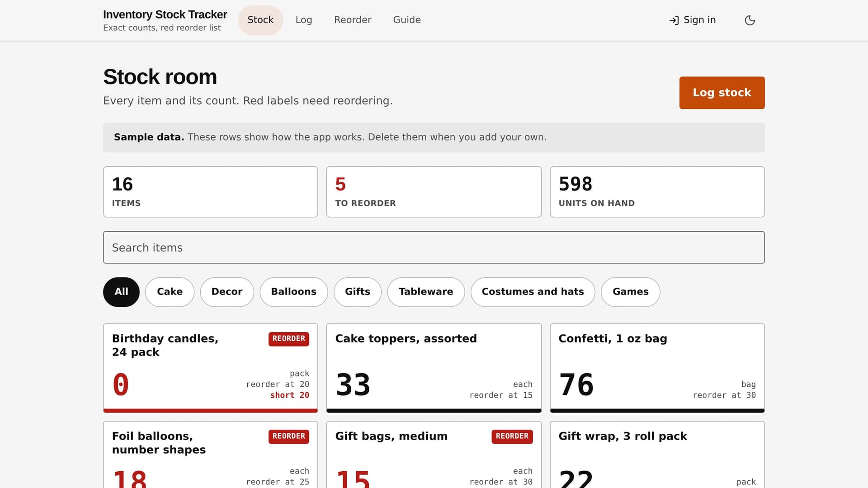
Task: Switch to the Log tab
Action: [304, 20]
